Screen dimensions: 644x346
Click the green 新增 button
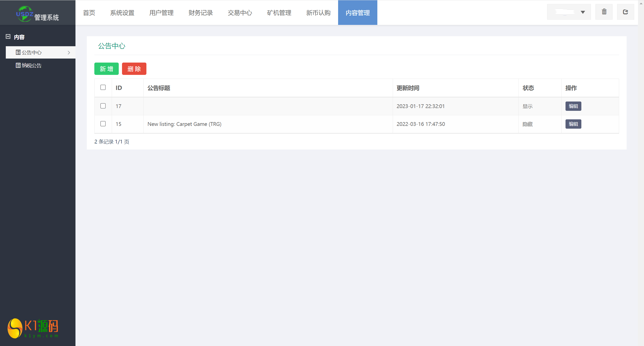pyautogui.click(x=106, y=69)
